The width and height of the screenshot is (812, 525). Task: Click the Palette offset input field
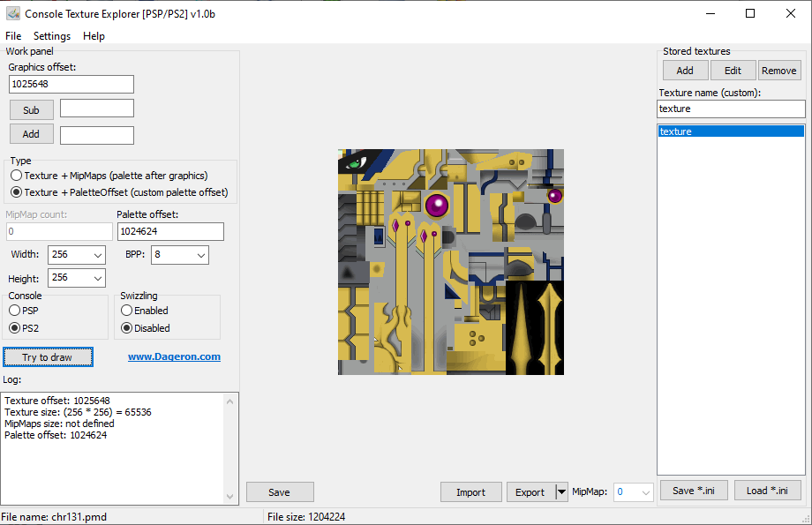[169, 231]
